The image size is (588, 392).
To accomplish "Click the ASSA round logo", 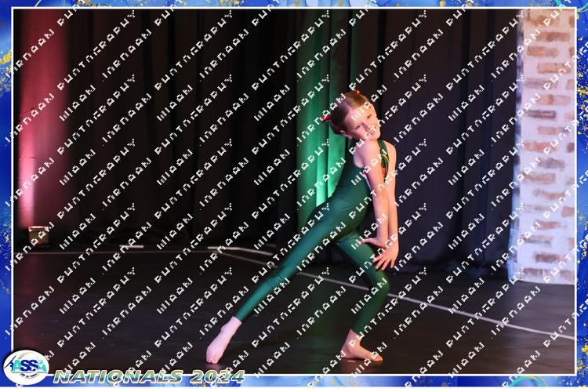I will click(x=26, y=367).
